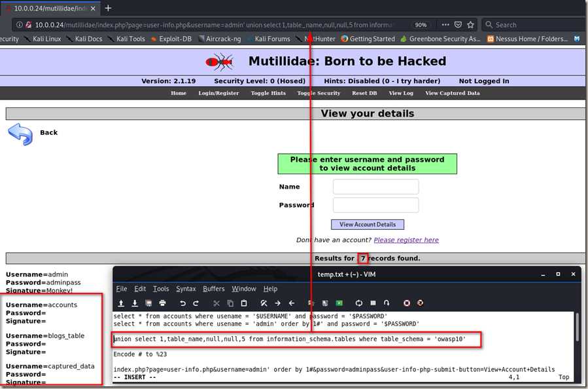The height and width of the screenshot is (389, 588).
Task: Click the Print icon in VIM toolbar
Action: pos(162,303)
